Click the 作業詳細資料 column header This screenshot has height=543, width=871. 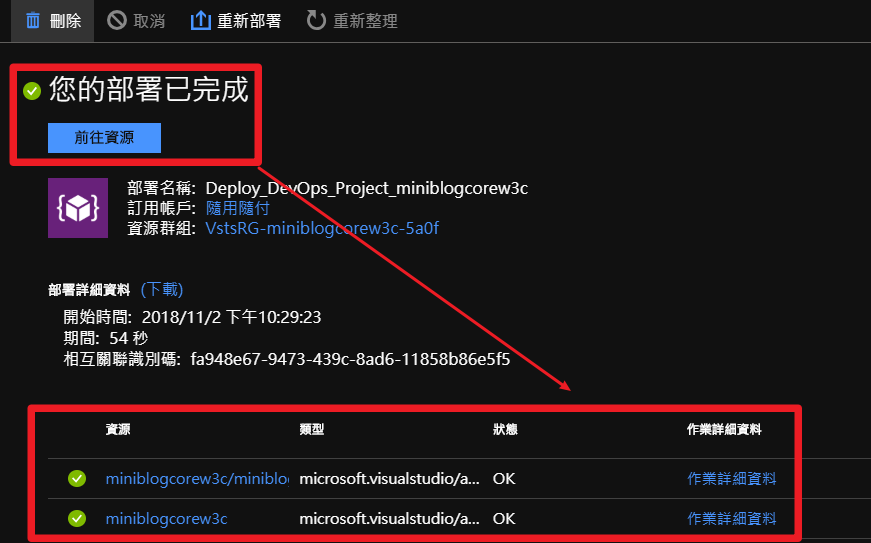click(x=724, y=429)
